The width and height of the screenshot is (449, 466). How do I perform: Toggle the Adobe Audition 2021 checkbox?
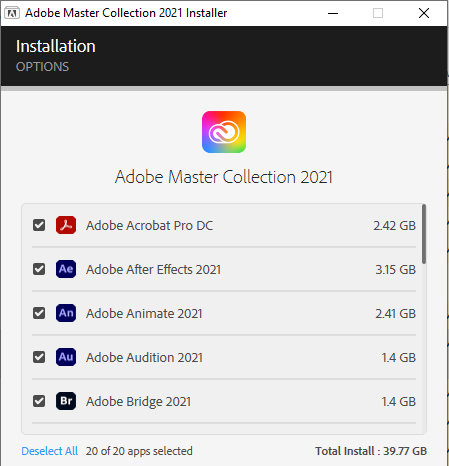(39, 357)
